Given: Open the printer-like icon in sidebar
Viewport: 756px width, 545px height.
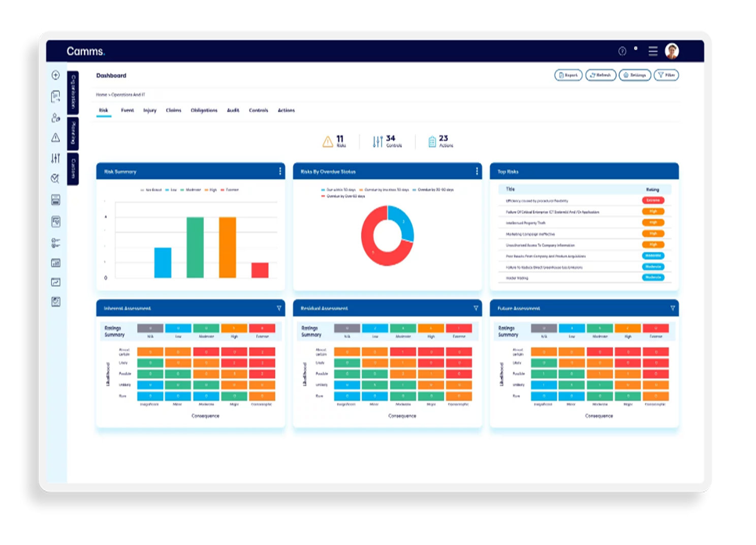Looking at the screenshot, I should pyautogui.click(x=56, y=200).
